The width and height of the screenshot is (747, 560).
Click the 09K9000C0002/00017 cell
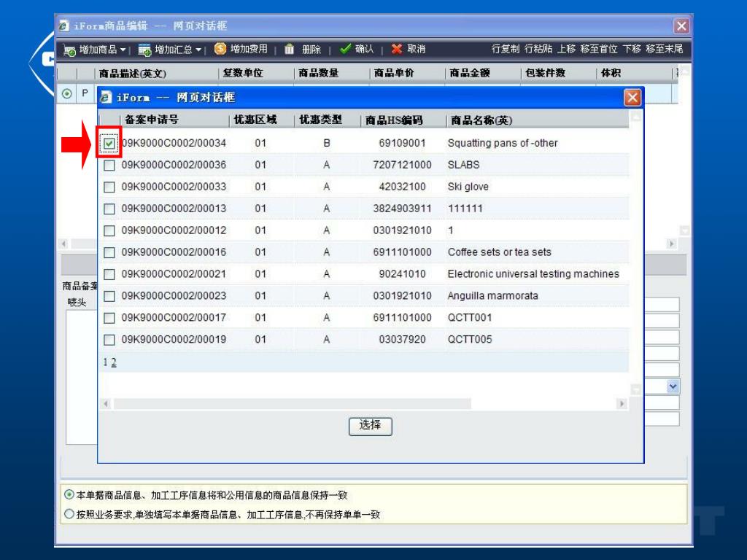point(174,318)
